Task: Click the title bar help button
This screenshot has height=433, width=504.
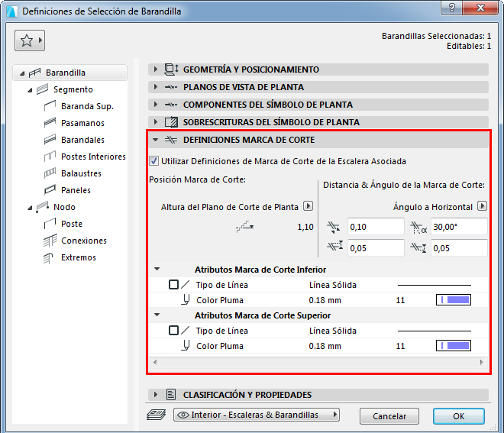Action: point(451,8)
